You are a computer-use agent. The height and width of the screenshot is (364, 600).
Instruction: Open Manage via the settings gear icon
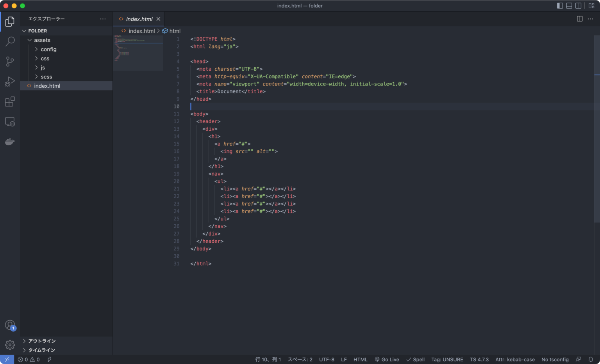[x=10, y=344]
